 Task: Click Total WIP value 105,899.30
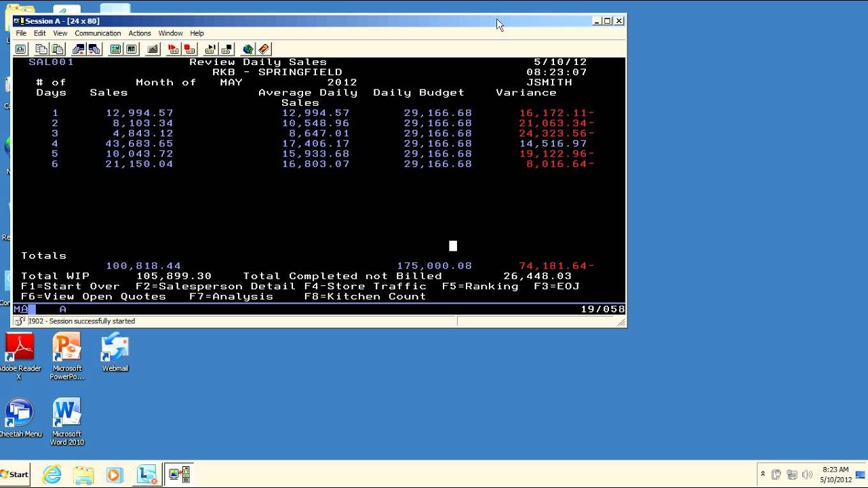(174, 276)
